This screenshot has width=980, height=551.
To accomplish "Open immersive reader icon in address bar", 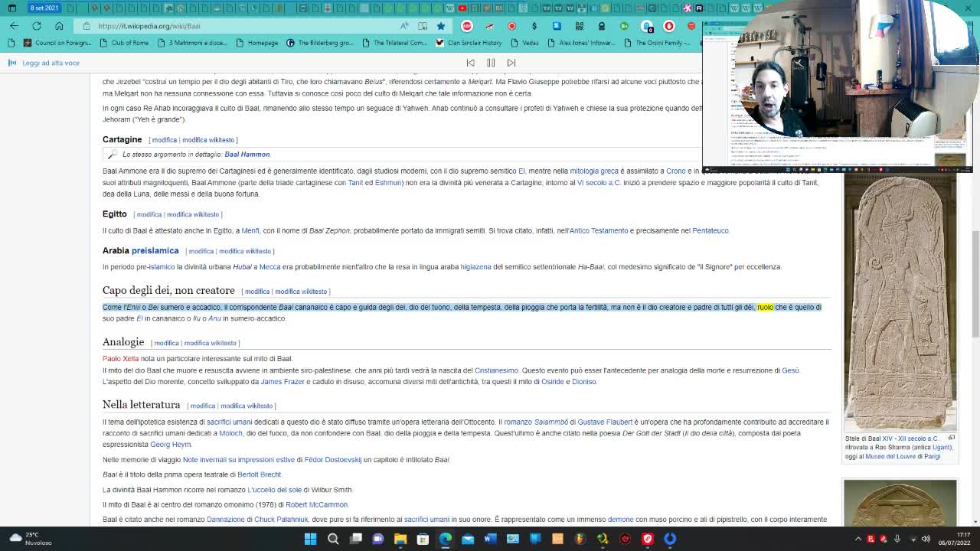I will [423, 26].
